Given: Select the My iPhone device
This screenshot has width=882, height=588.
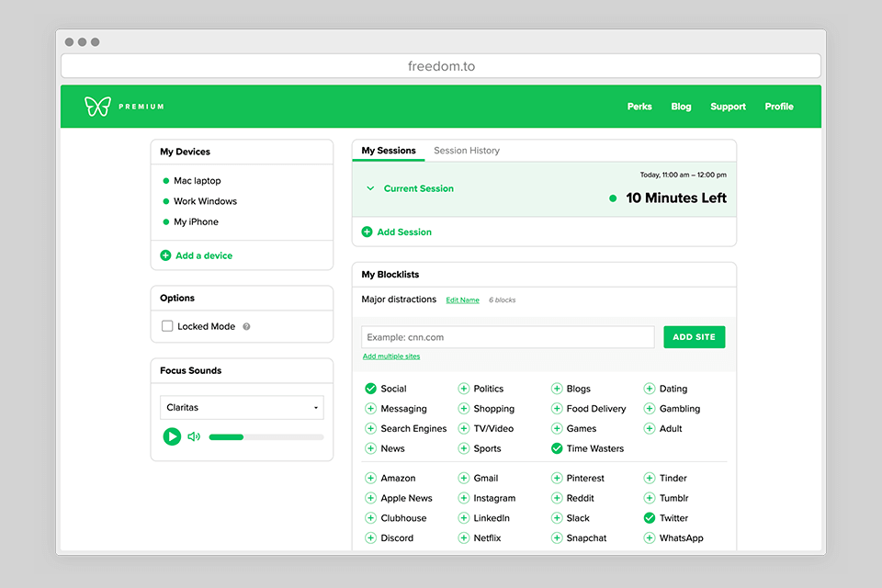Looking at the screenshot, I should click(196, 221).
